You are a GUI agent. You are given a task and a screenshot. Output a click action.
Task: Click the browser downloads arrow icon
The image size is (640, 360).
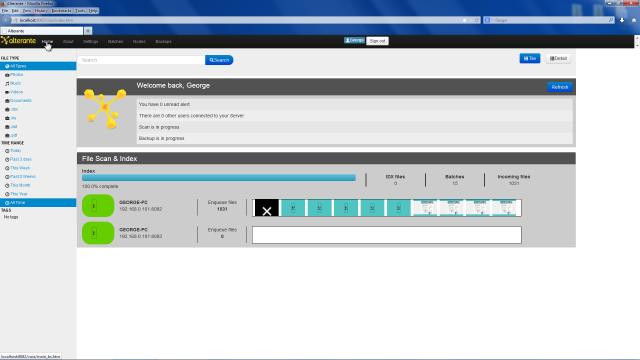click(622, 20)
